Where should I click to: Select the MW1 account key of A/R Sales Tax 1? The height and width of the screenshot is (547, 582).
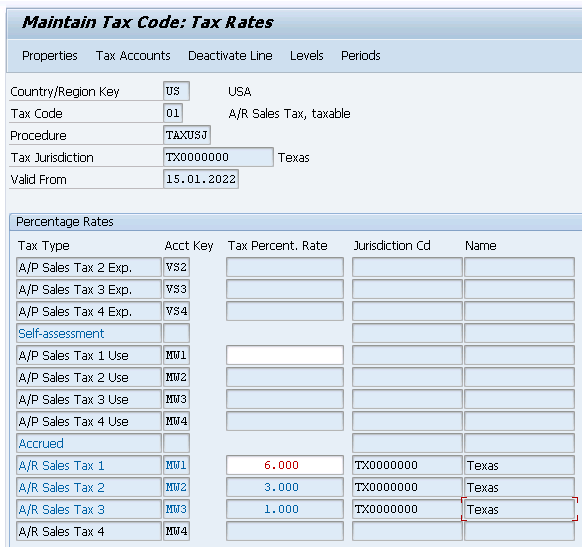coord(176,465)
